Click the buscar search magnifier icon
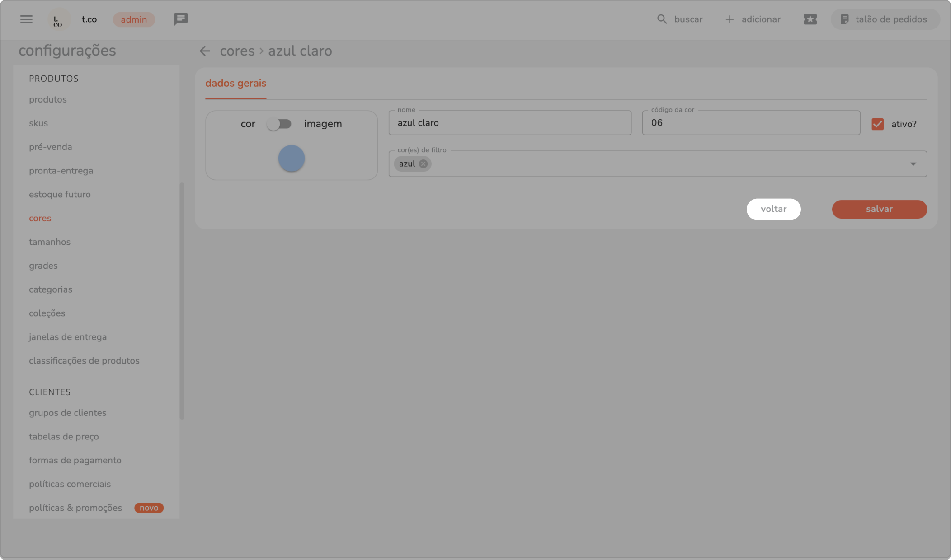 click(662, 19)
